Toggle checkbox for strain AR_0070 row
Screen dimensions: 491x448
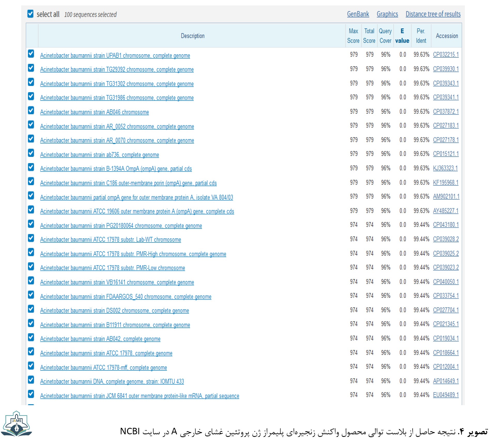pos(31,139)
